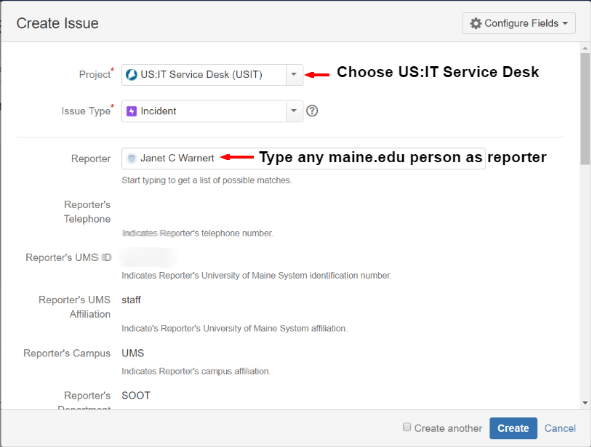Click the Reporter field with Janet C Warnert

tap(303, 158)
